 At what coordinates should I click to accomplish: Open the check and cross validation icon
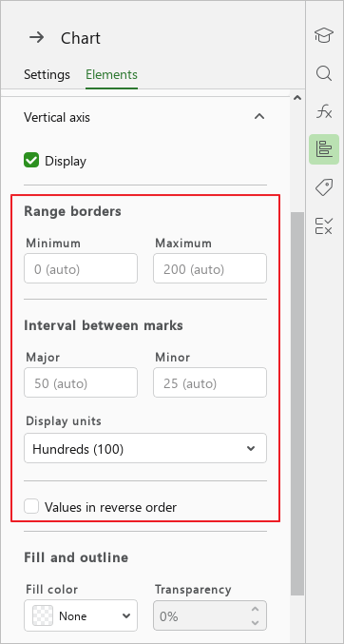324,225
